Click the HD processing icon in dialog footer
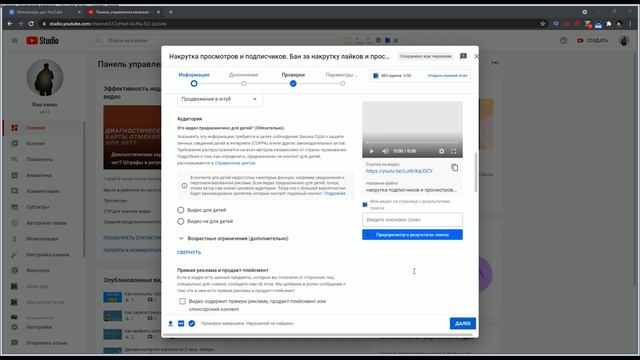Image resolution: width=640 pixels, height=360 pixels. (x=181, y=323)
